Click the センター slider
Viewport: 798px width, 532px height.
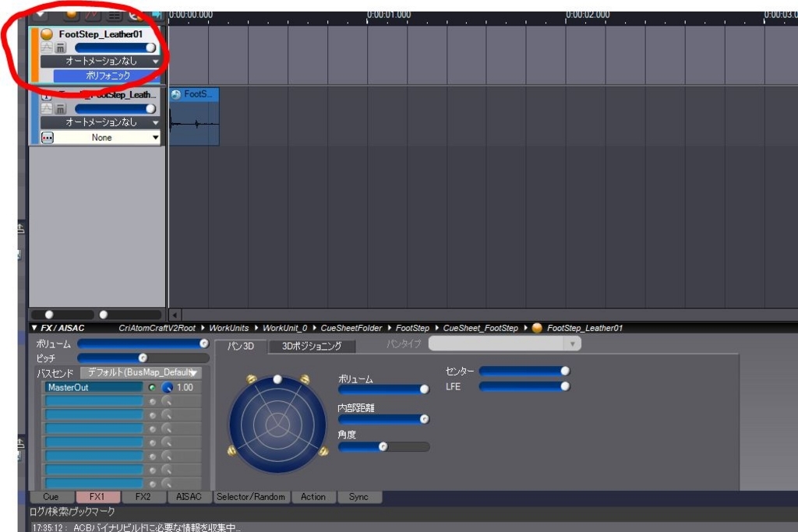pos(524,372)
